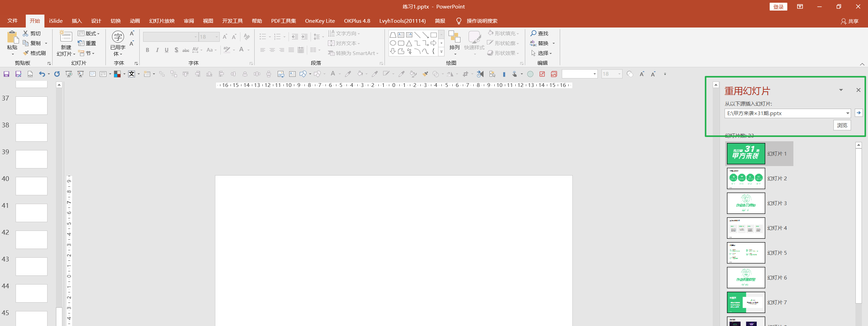Open the Section (节) dropdown
The image size is (868, 326).
[86, 53]
